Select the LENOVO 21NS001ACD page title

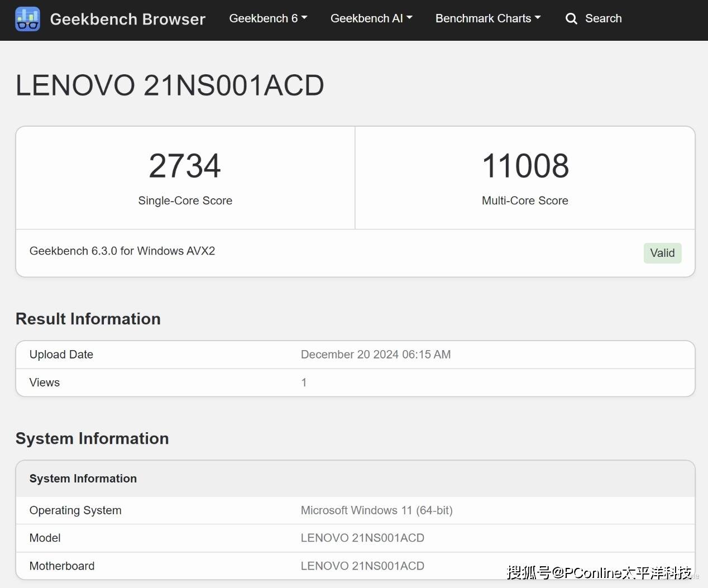click(170, 85)
